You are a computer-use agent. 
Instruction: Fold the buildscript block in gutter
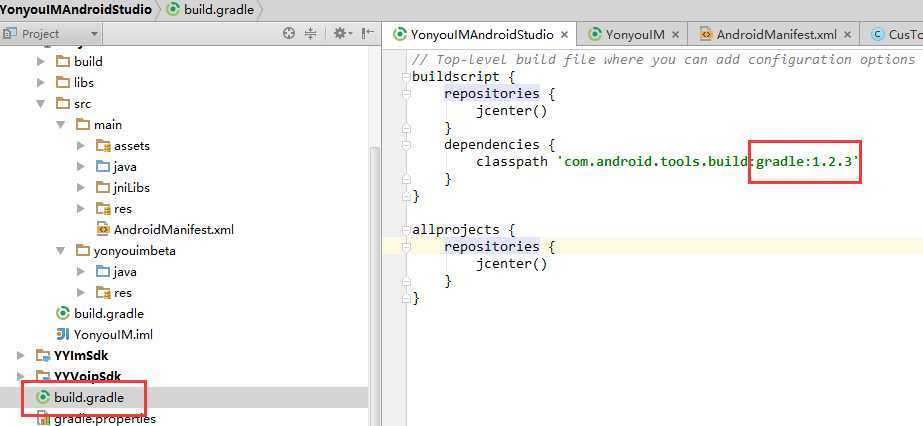406,76
